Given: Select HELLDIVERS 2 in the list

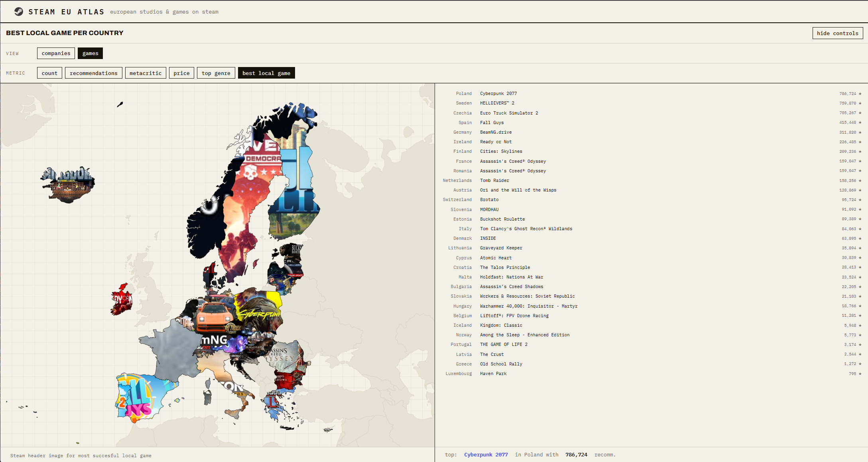Looking at the screenshot, I should (x=497, y=103).
